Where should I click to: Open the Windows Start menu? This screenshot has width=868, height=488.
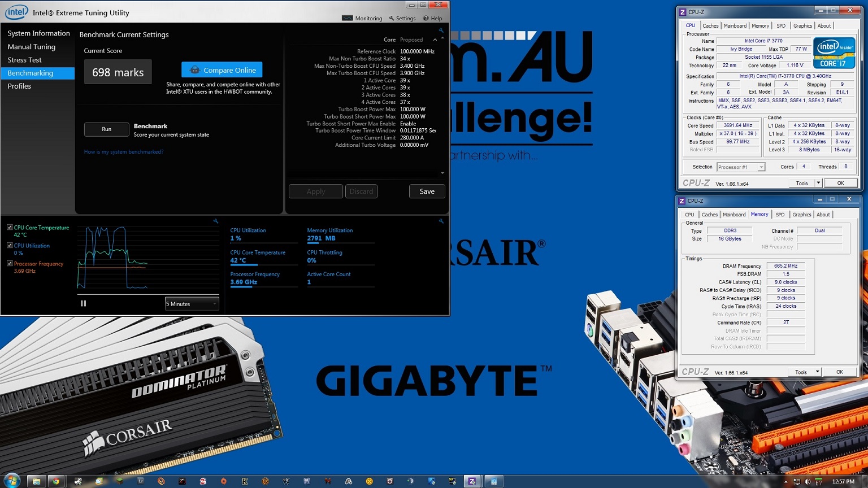pyautogui.click(x=11, y=481)
